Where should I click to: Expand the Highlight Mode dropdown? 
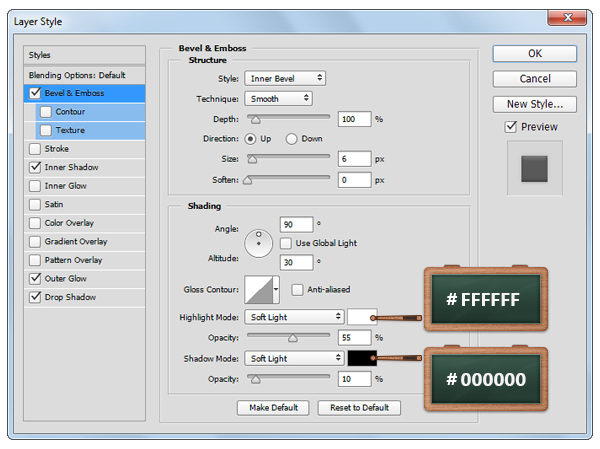coord(294,317)
